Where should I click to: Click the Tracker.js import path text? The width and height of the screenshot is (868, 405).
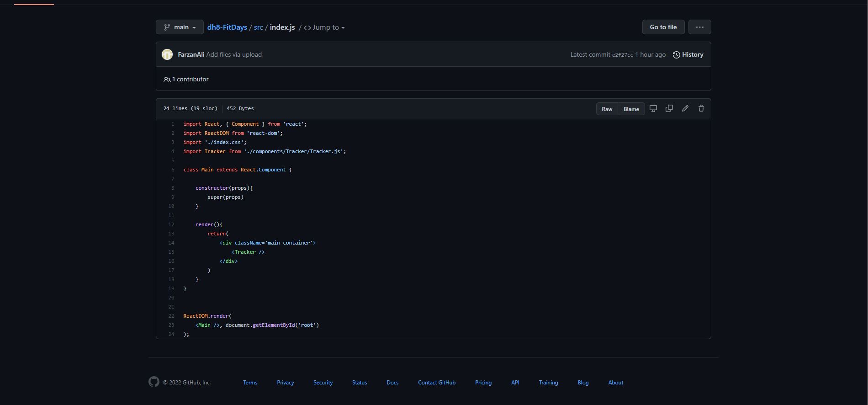293,151
